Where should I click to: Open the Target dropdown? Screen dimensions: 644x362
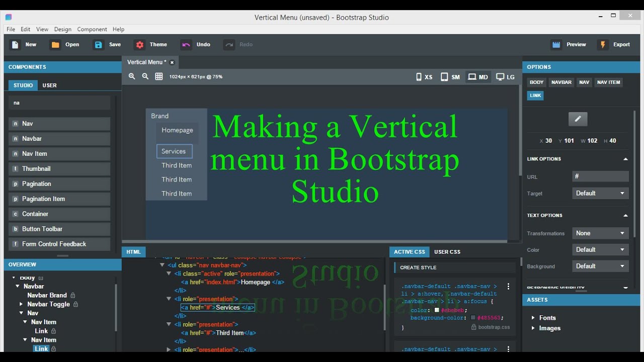[600, 193]
